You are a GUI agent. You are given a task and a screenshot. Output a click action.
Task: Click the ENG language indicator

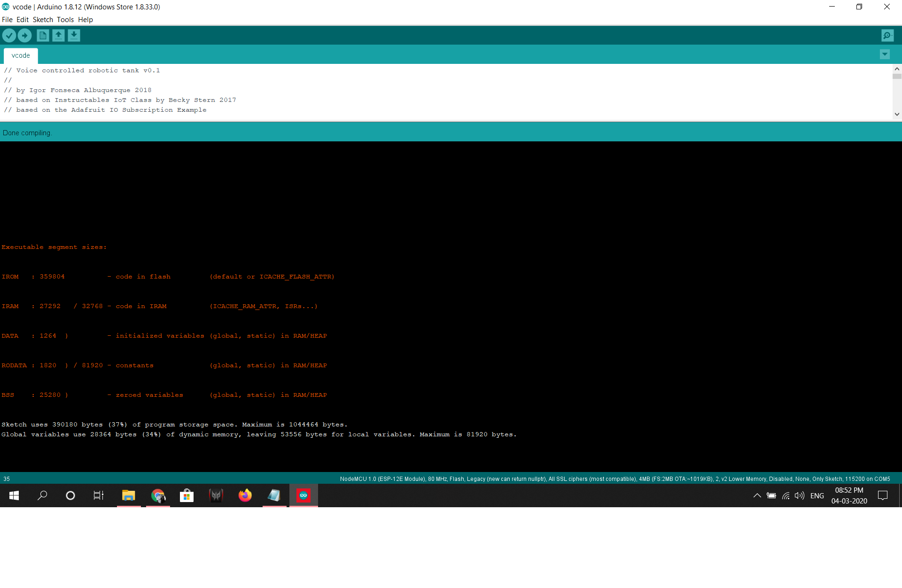[817, 495]
